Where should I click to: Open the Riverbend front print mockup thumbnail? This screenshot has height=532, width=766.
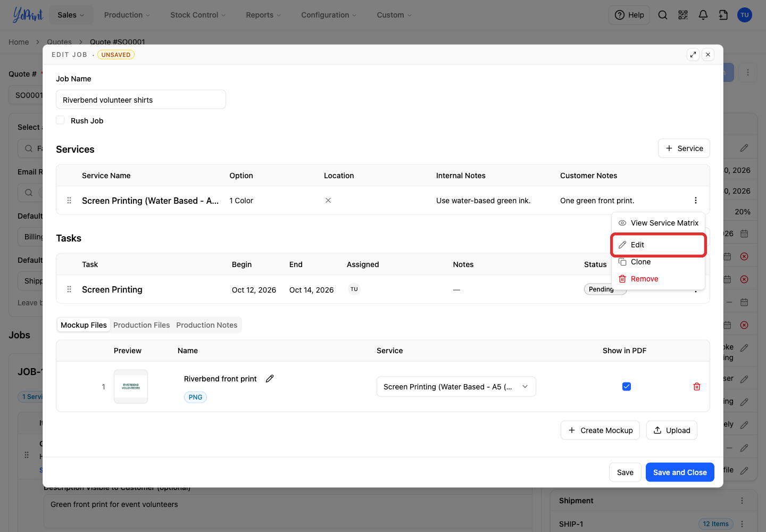pyautogui.click(x=131, y=387)
